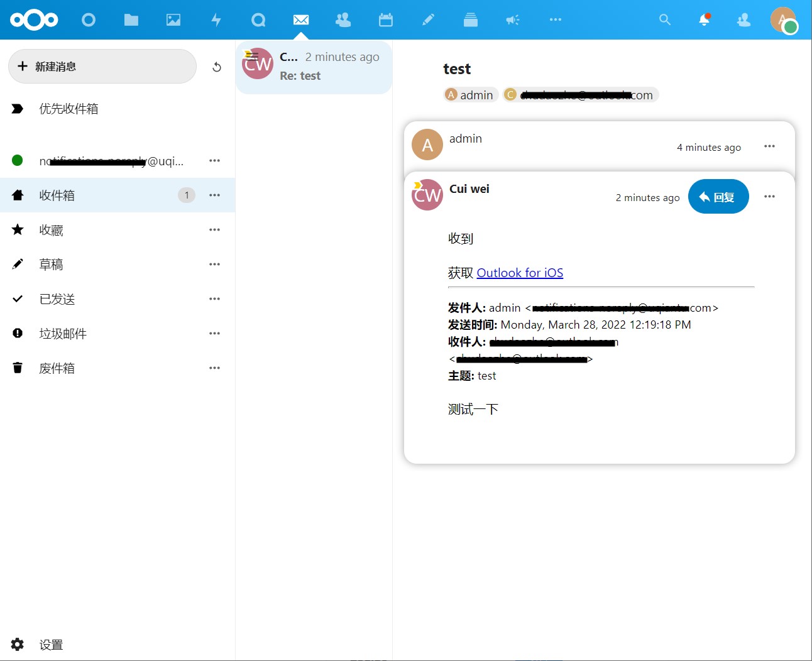812x661 pixels.
Task: Show notifications bell
Action: tap(705, 20)
